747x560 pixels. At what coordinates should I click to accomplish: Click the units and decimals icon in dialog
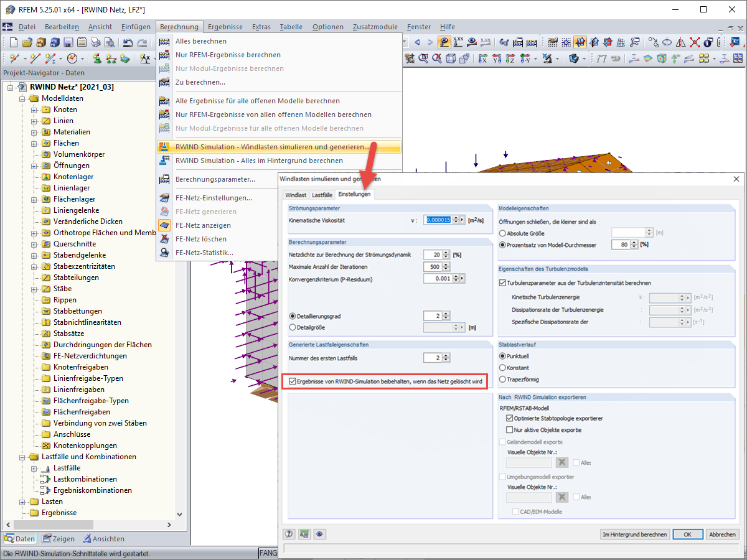click(305, 534)
